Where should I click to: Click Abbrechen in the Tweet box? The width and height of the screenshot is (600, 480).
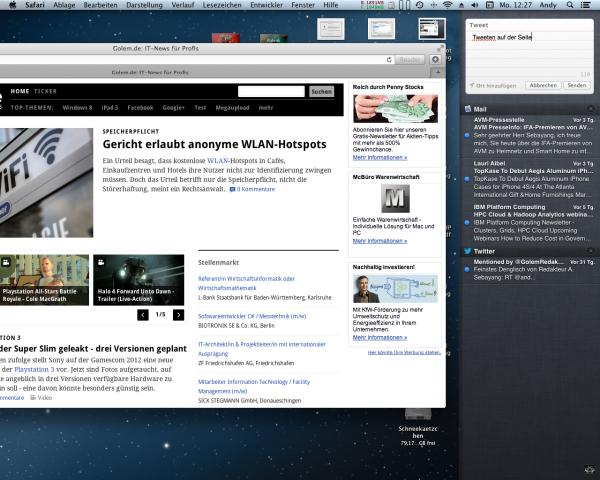543,86
